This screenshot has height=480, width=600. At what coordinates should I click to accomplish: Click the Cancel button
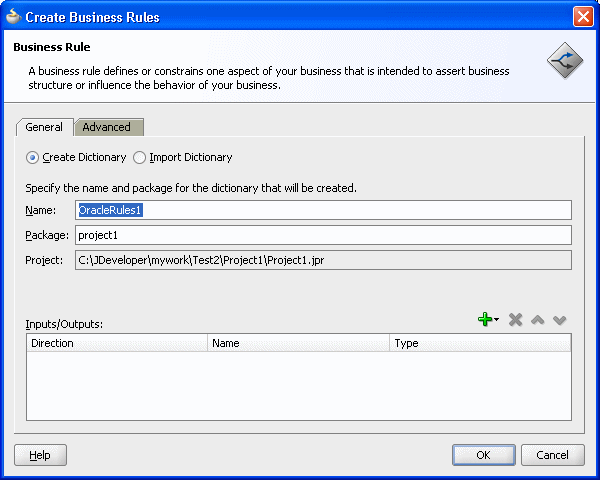tap(553, 455)
